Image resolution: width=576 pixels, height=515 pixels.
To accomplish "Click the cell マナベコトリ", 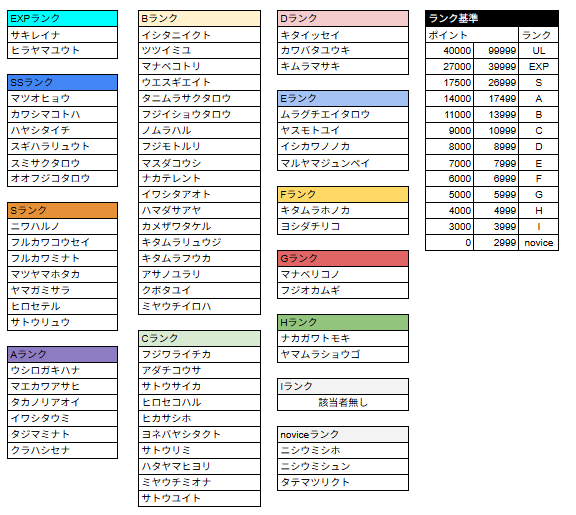I will click(x=199, y=66).
